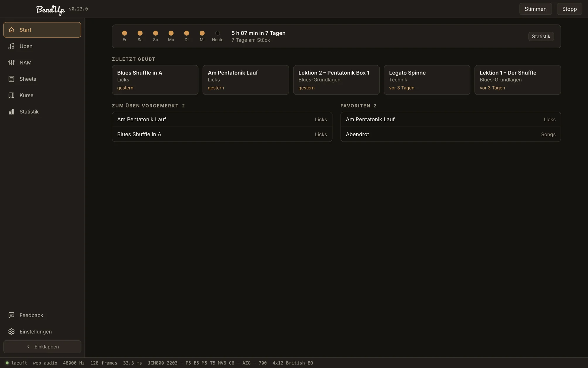
Task: Click the 48000 Hz status entry
Action: 74,363
